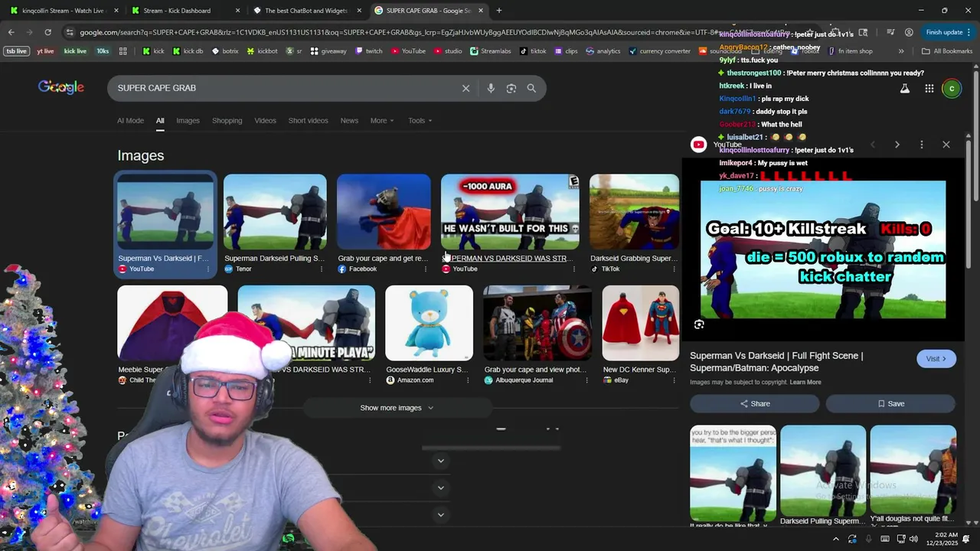Image resolution: width=980 pixels, height=551 pixels.
Task: Show hidden bookmarks overflow chevron
Action: (900, 51)
